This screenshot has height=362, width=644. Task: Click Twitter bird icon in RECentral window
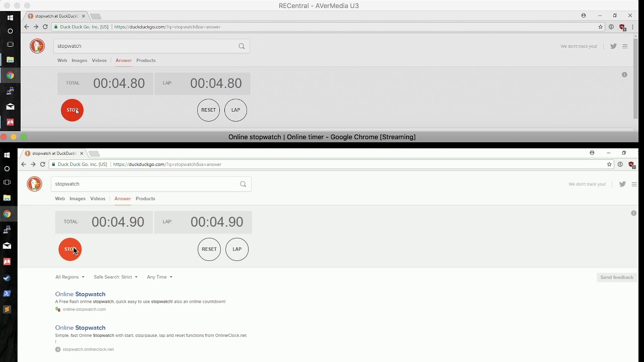pos(613,46)
